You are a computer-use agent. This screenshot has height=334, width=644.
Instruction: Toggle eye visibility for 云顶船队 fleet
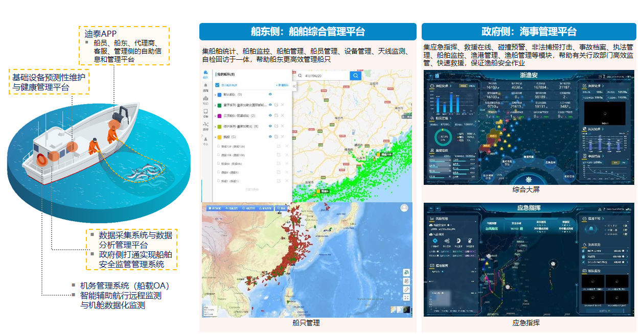[269, 115]
